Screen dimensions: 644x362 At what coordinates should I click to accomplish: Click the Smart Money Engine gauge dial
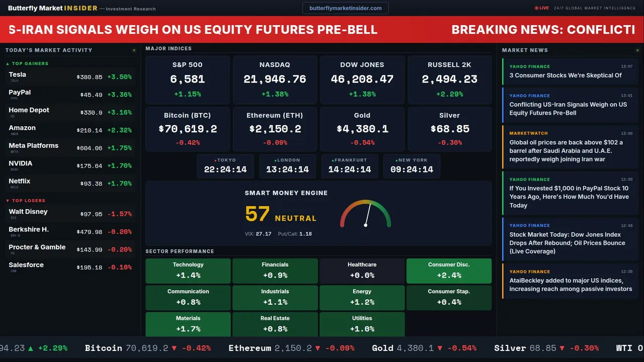pos(365,214)
